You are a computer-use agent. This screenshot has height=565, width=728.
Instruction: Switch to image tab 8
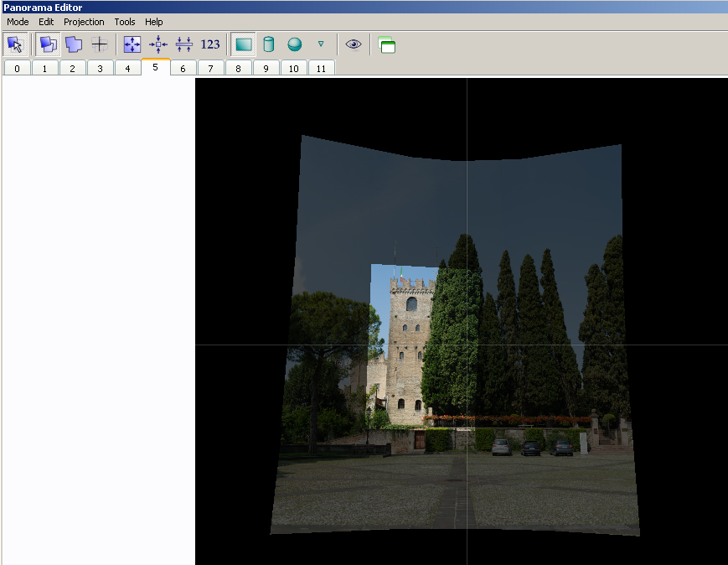[238, 68]
